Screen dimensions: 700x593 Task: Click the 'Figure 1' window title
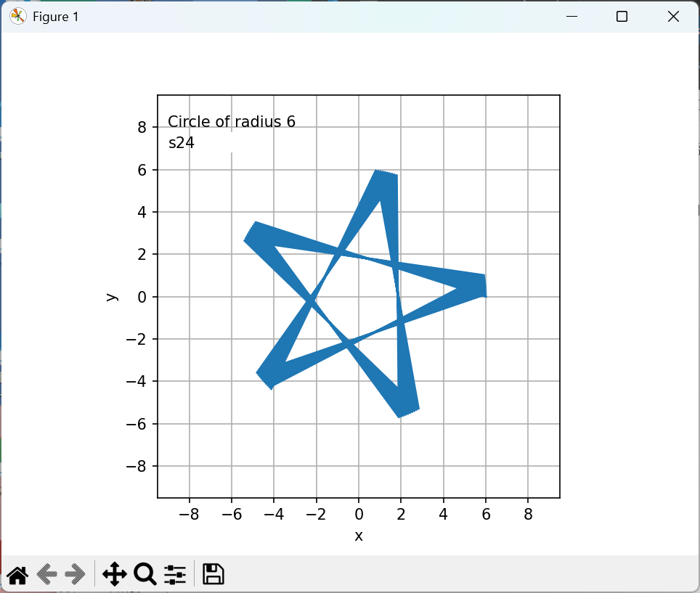pos(56,17)
